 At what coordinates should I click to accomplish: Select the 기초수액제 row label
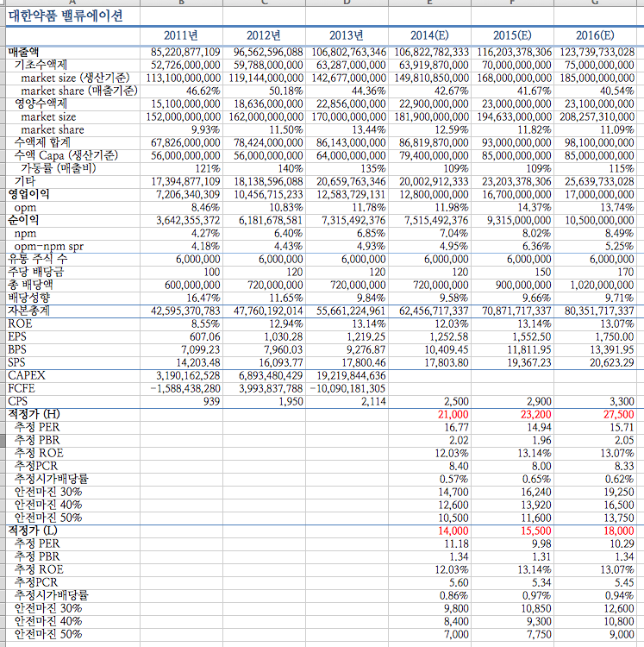pos(41,65)
